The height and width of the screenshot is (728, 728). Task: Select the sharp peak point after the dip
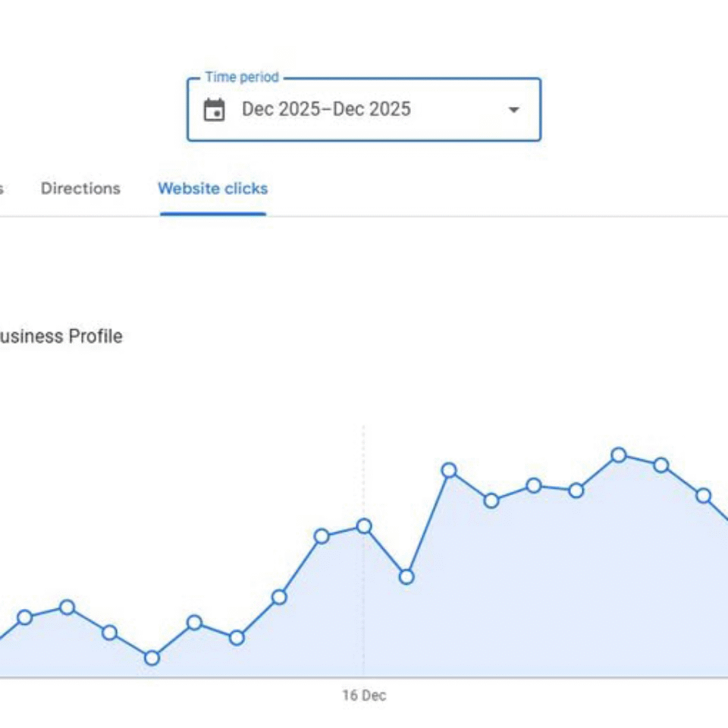[449, 470]
